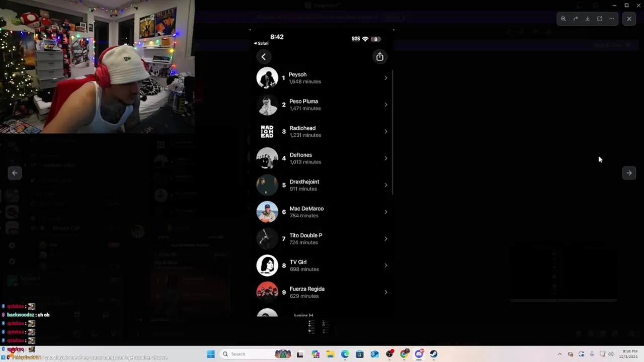Click the tray microphone icon
Image resolution: width=644 pixels, height=362 pixels.
coord(592,354)
